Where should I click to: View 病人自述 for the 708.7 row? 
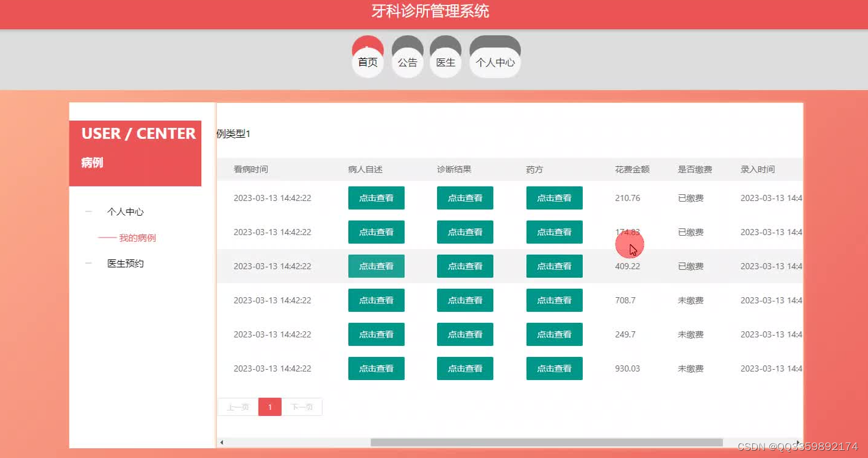point(376,300)
